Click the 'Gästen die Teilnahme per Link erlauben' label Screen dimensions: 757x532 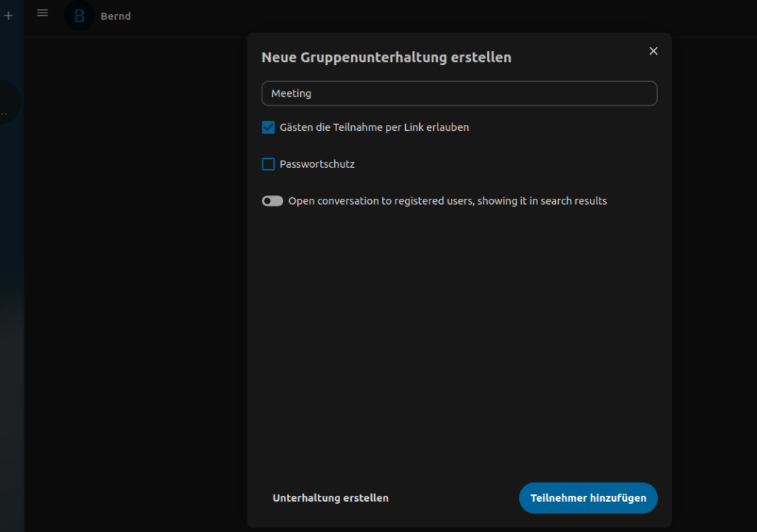(374, 127)
